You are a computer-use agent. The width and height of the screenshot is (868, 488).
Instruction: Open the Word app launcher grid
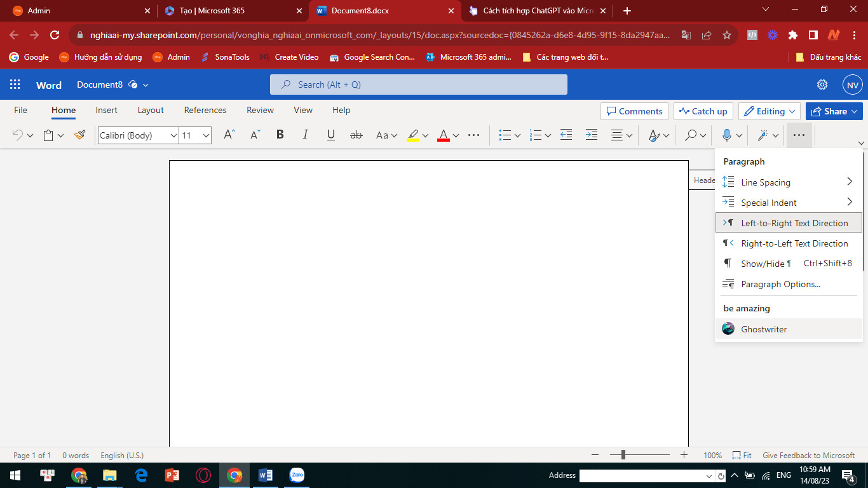coord(15,85)
